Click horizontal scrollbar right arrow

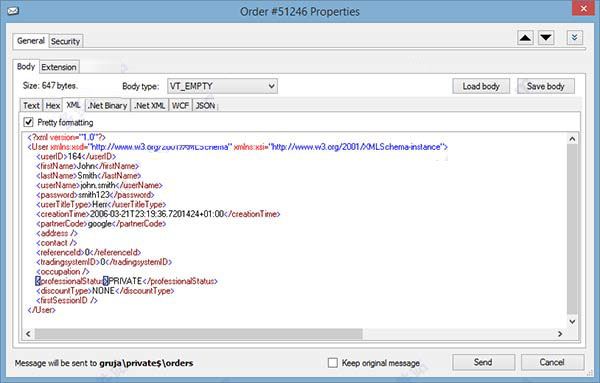coord(560,334)
